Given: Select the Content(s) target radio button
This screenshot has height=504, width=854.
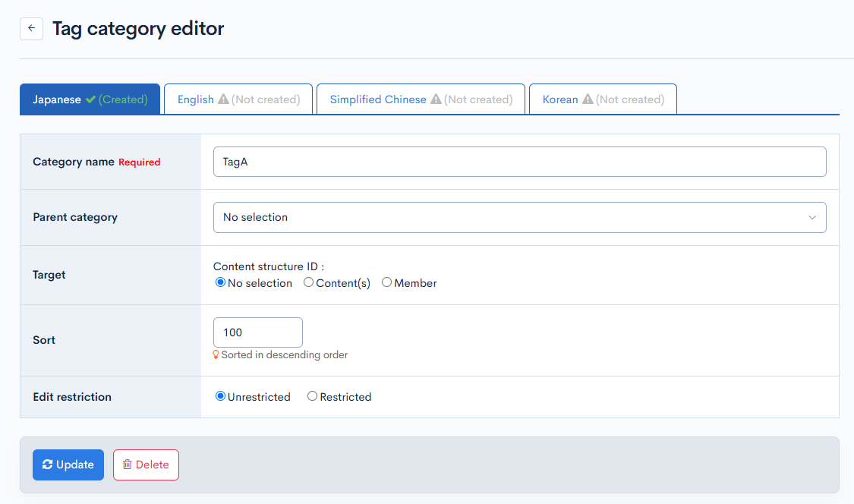Looking at the screenshot, I should pos(308,282).
